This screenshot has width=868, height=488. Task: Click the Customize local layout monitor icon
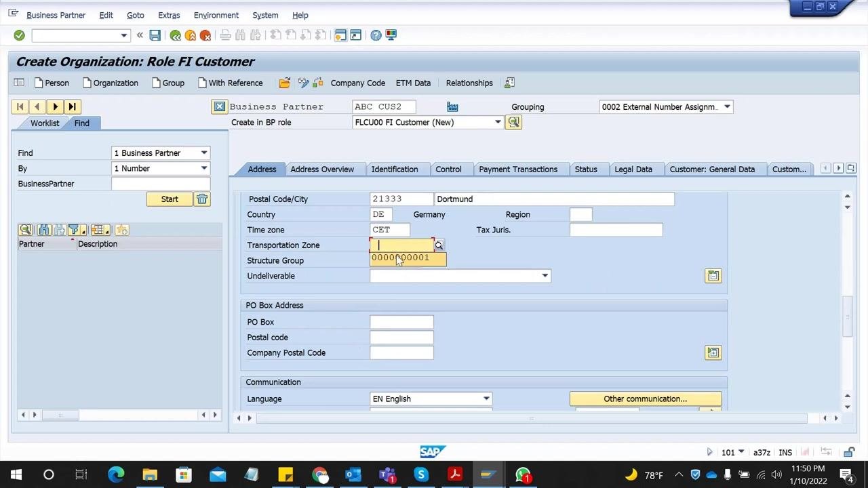[x=391, y=35]
